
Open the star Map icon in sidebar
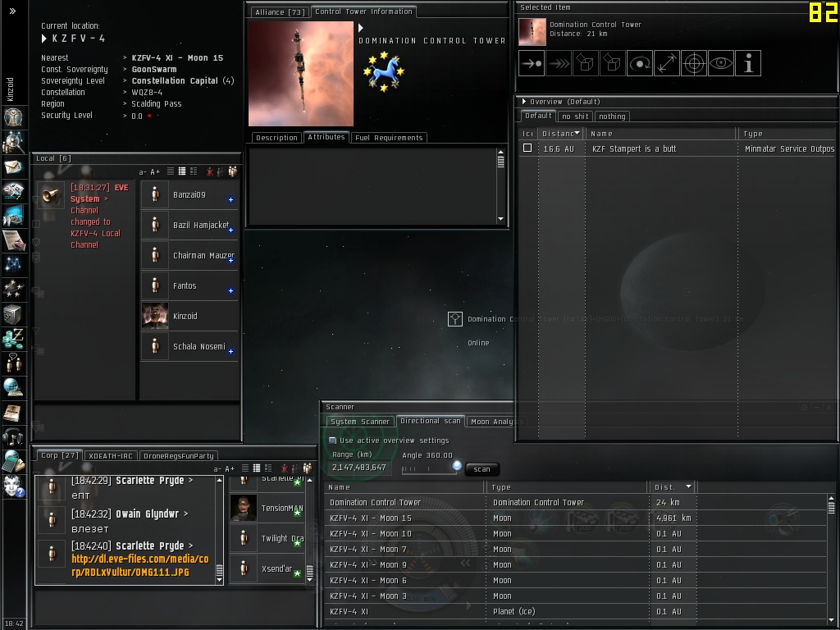pyautogui.click(x=13, y=265)
